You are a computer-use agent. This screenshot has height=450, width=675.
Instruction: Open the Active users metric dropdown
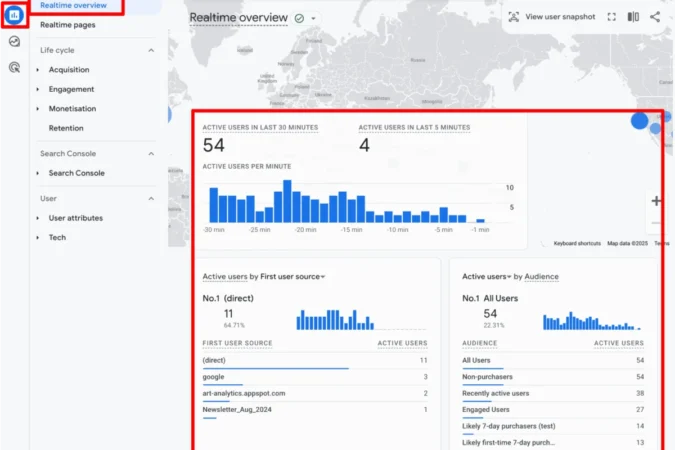coord(486,276)
